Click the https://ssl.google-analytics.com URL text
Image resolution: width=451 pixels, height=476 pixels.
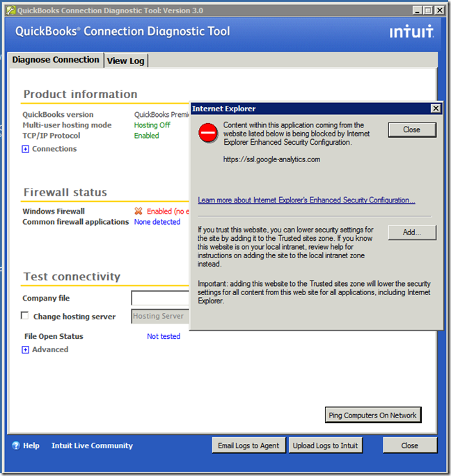pyautogui.click(x=271, y=159)
